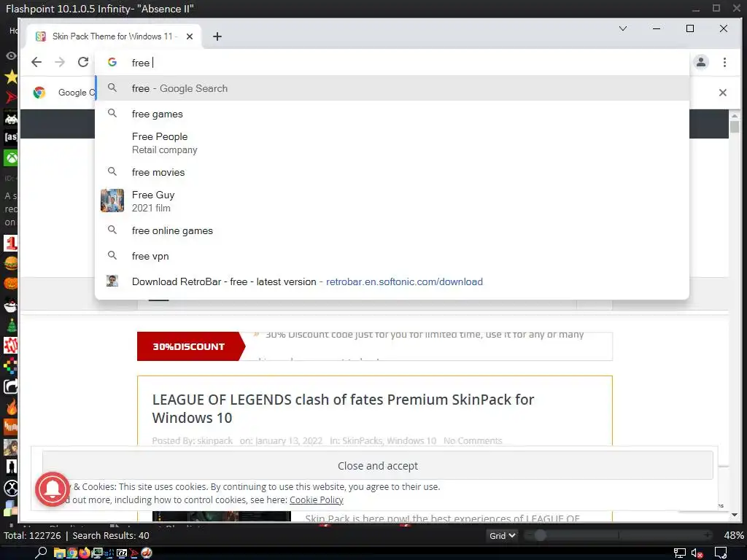
Task: Choose the 'free - Google Search' suggestion
Action: tap(392, 88)
